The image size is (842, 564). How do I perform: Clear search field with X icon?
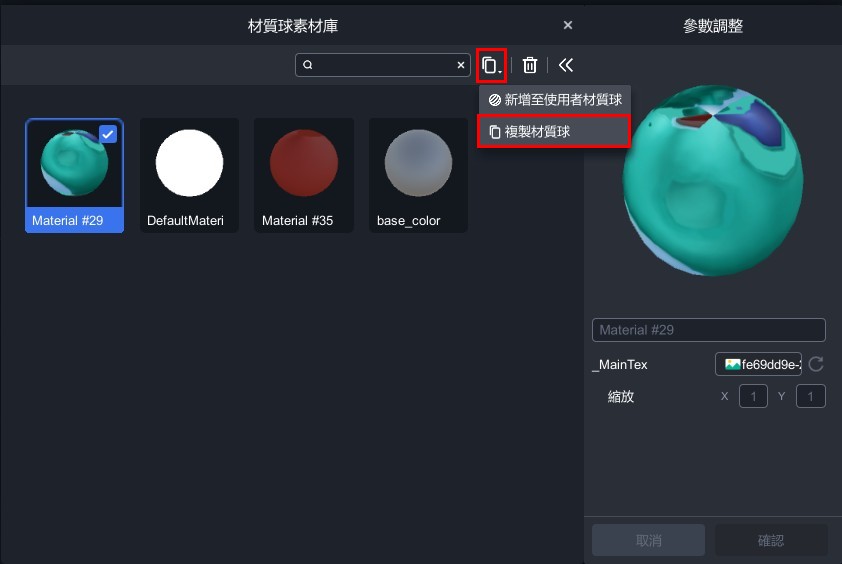pyautogui.click(x=461, y=65)
